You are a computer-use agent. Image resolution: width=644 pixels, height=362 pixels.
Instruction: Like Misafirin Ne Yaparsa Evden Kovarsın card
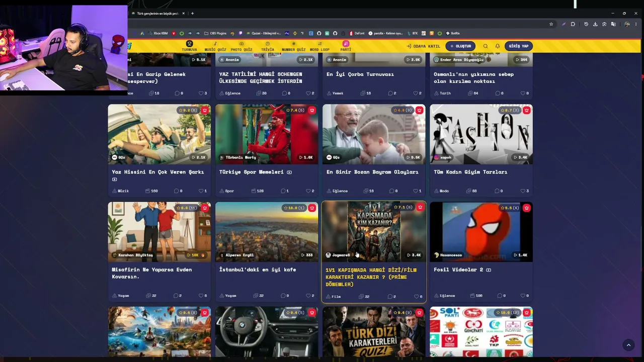[x=201, y=296]
